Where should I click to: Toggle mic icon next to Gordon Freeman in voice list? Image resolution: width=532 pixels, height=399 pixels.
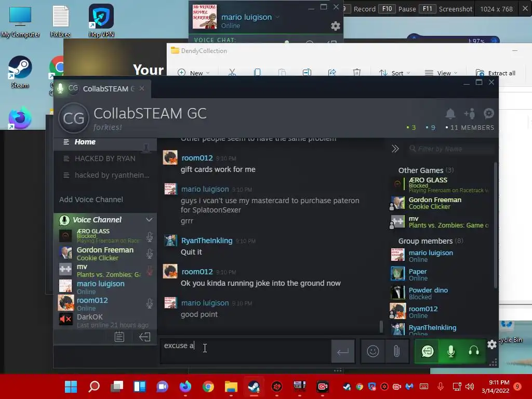click(x=149, y=254)
